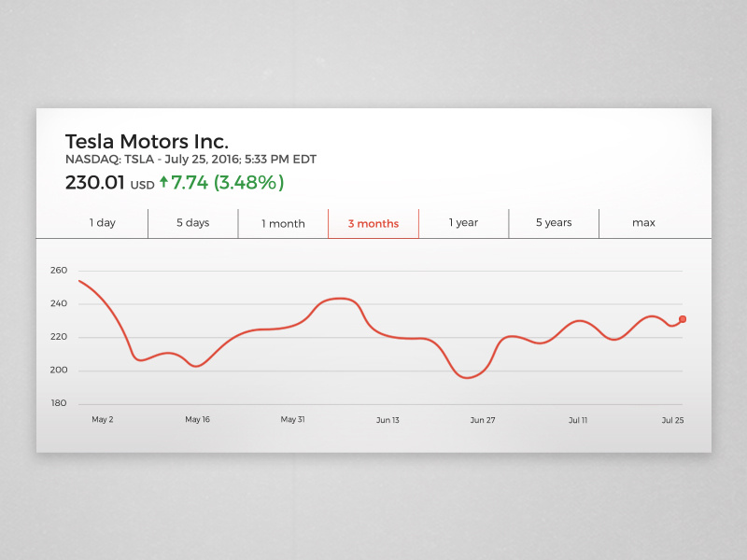Open the 1 month range tab
This screenshot has height=560, width=747.
pyautogui.click(x=283, y=223)
